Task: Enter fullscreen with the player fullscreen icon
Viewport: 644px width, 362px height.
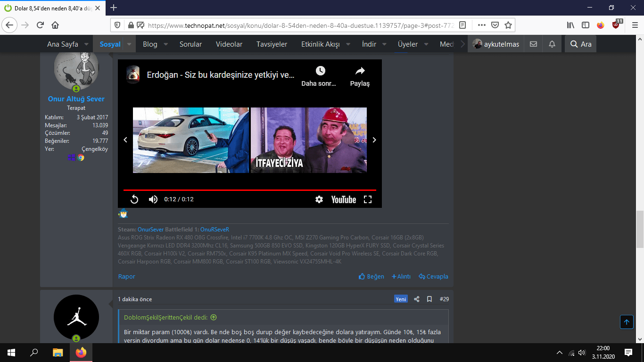Action: (x=367, y=199)
